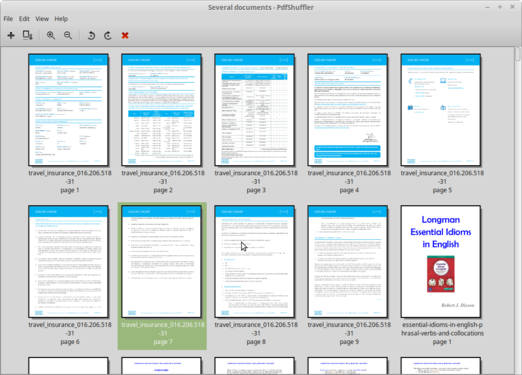The width and height of the screenshot is (522, 375).
Task: Maximize the PdfShuffler window
Action: 500,7
